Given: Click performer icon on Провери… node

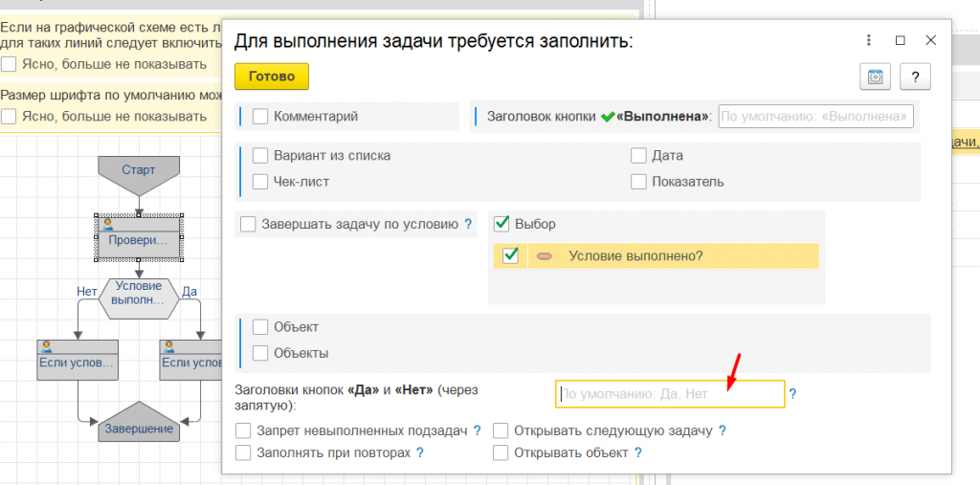Looking at the screenshot, I should [107, 224].
